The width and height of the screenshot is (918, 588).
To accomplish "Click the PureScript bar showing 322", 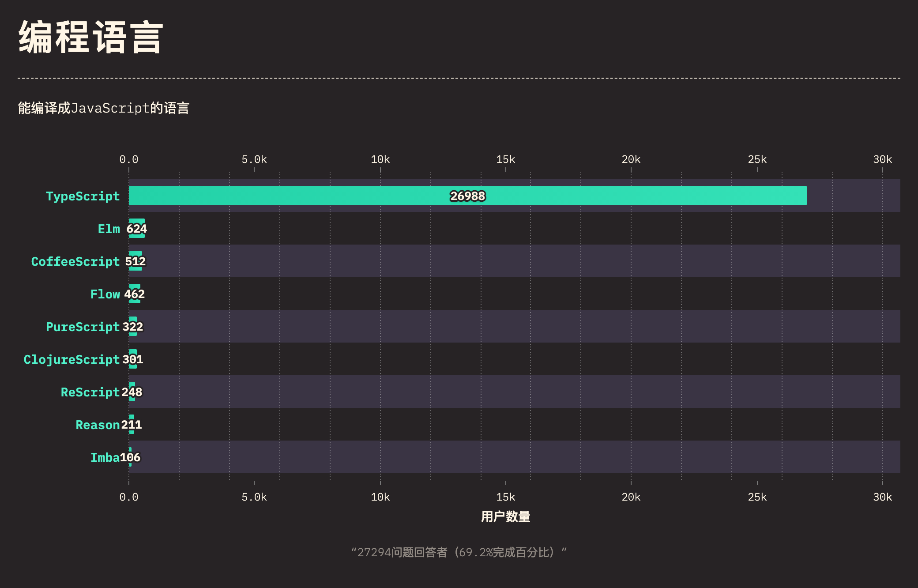I will [133, 327].
